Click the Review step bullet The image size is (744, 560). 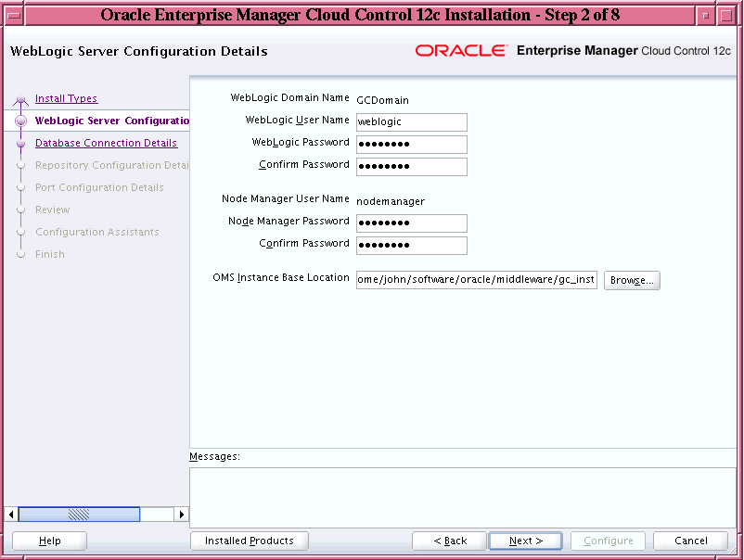pyautogui.click(x=21, y=210)
